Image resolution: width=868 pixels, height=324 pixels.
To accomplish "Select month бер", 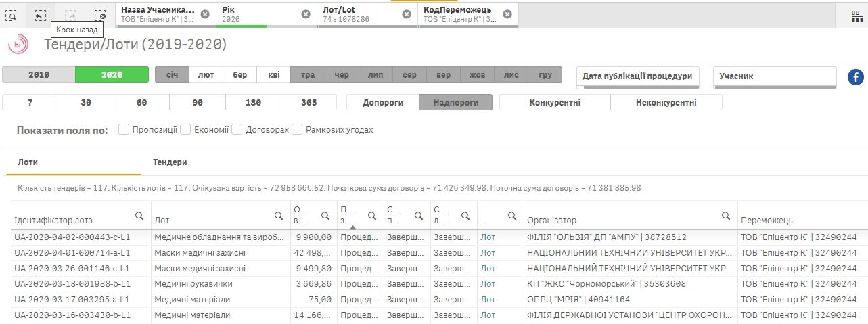I will click(x=240, y=75).
